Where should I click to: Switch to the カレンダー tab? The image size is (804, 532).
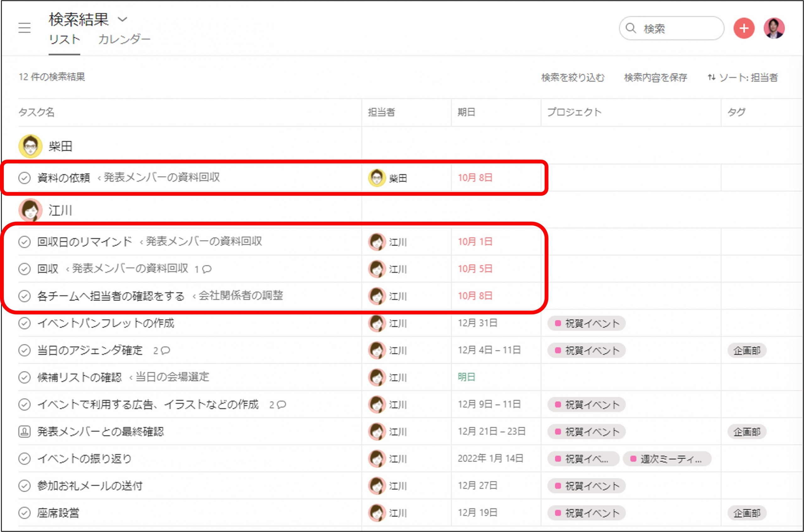coord(124,39)
